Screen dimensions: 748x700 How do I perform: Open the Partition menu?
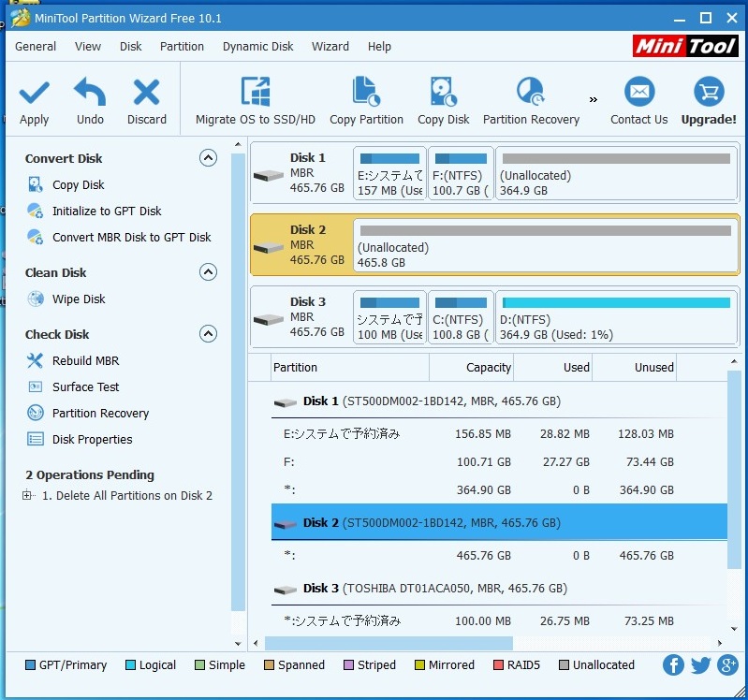point(182,46)
